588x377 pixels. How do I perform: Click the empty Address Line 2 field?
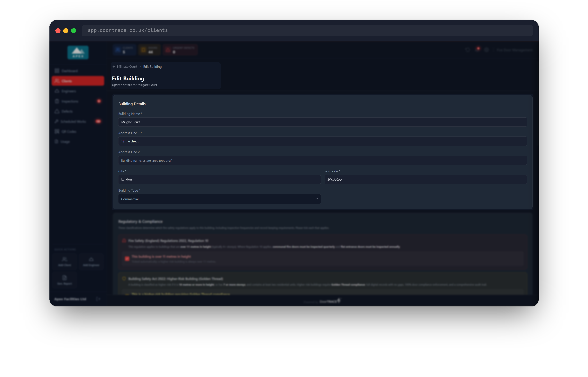click(322, 160)
